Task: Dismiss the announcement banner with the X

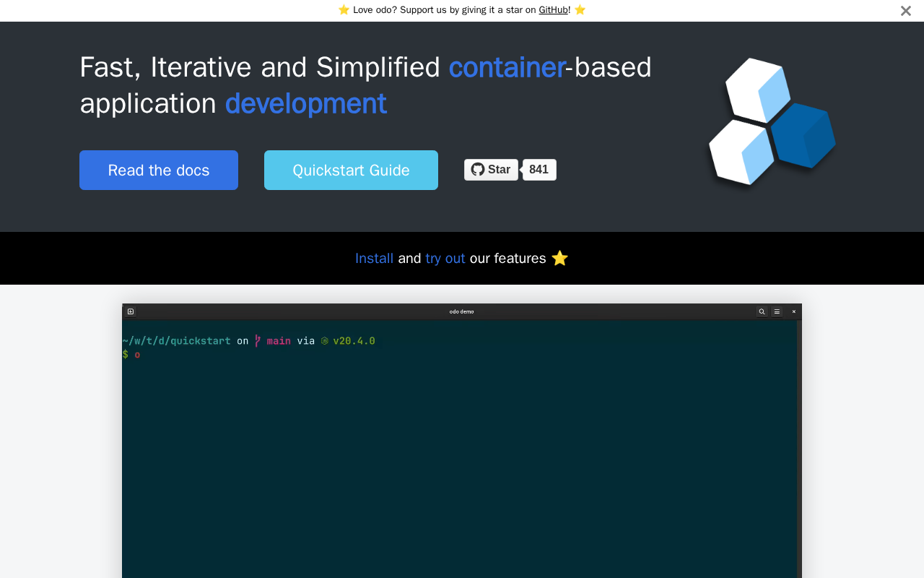Action: (x=905, y=11)
